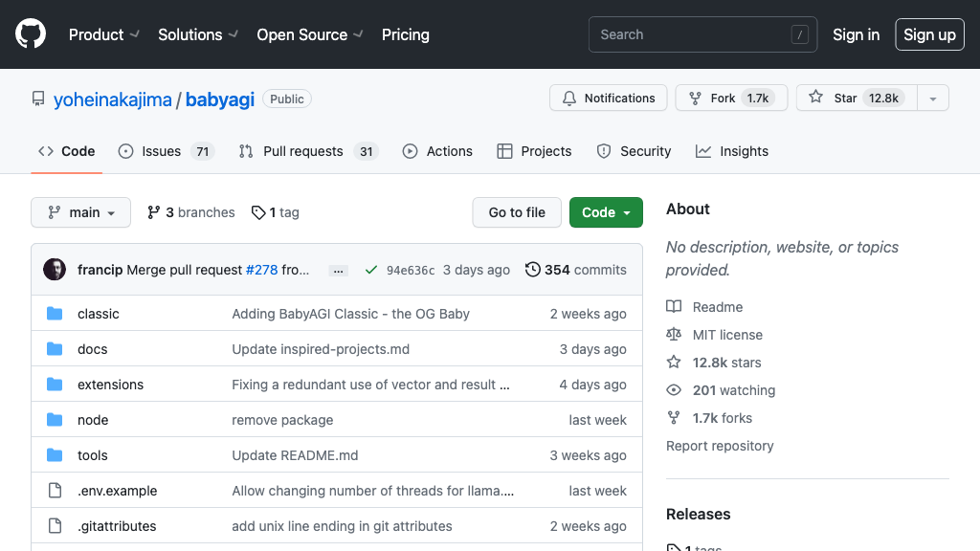Open the 354 commits history link
The width and height of the screenshot is (980, 551).
[x=576, y=270]
